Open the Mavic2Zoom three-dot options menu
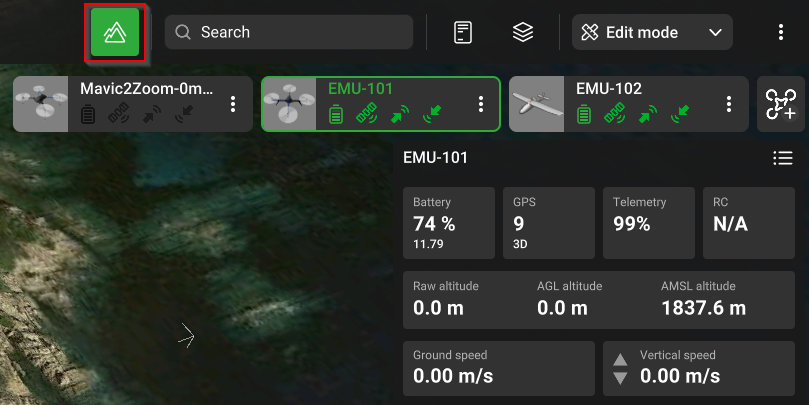 233,104
